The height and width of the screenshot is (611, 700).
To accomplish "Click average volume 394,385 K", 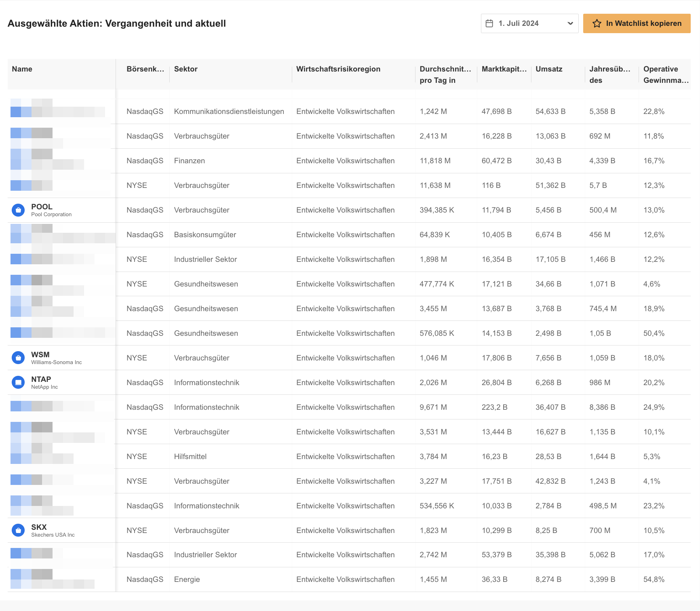I will (x=437, y=210).
